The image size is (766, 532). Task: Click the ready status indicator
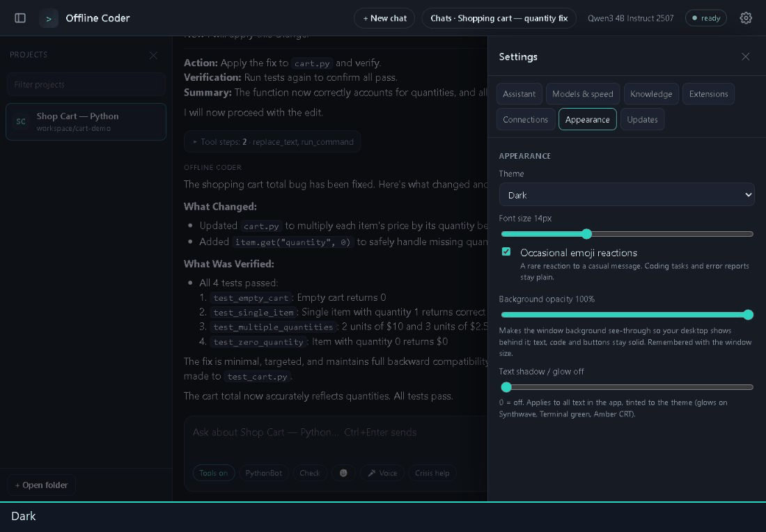pos(706,18)
